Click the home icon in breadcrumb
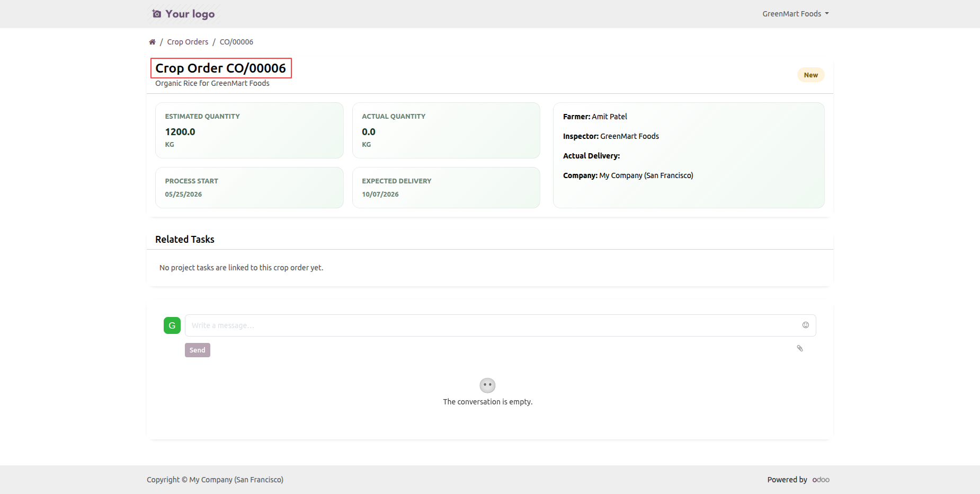The height and width of the screenshot is (494, 980). click(x=152, y=42)
